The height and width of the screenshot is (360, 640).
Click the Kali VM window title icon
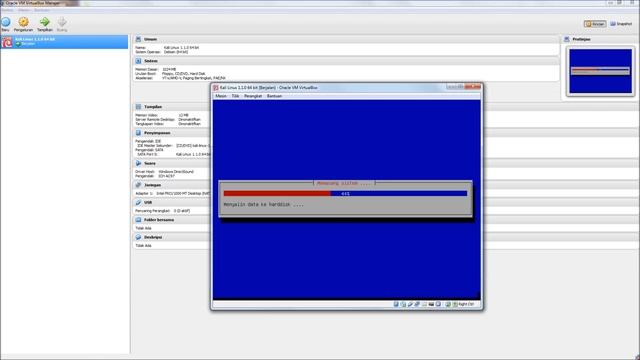click(216, 87)
